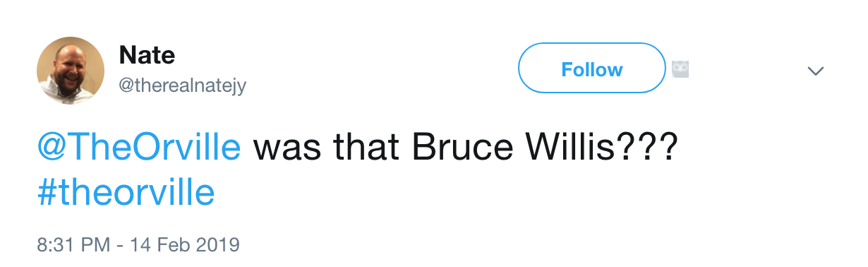Open the @TheOrville mention link

[x=139, y=148]
